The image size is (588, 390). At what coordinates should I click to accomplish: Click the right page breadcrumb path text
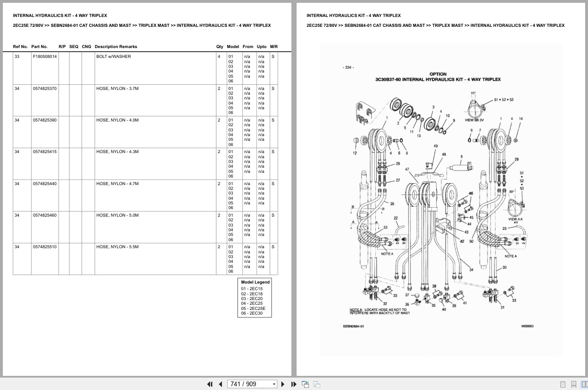tap(435, 25)
